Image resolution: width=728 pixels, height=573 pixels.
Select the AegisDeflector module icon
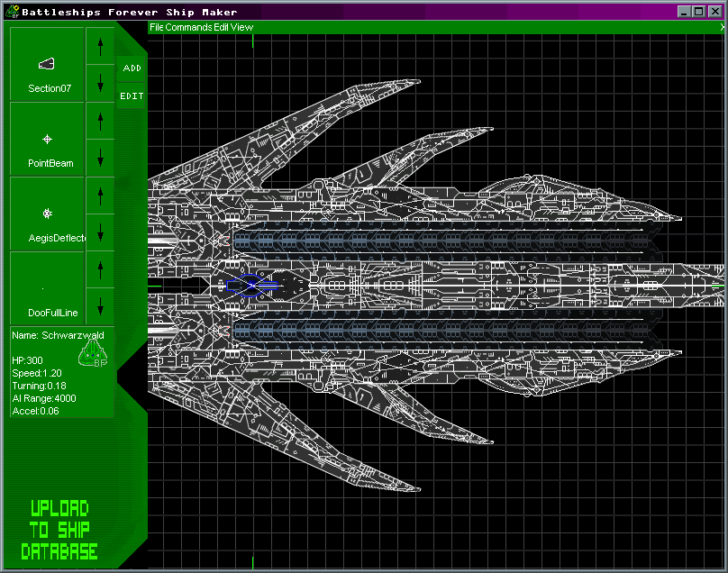[x=47, y=214]
